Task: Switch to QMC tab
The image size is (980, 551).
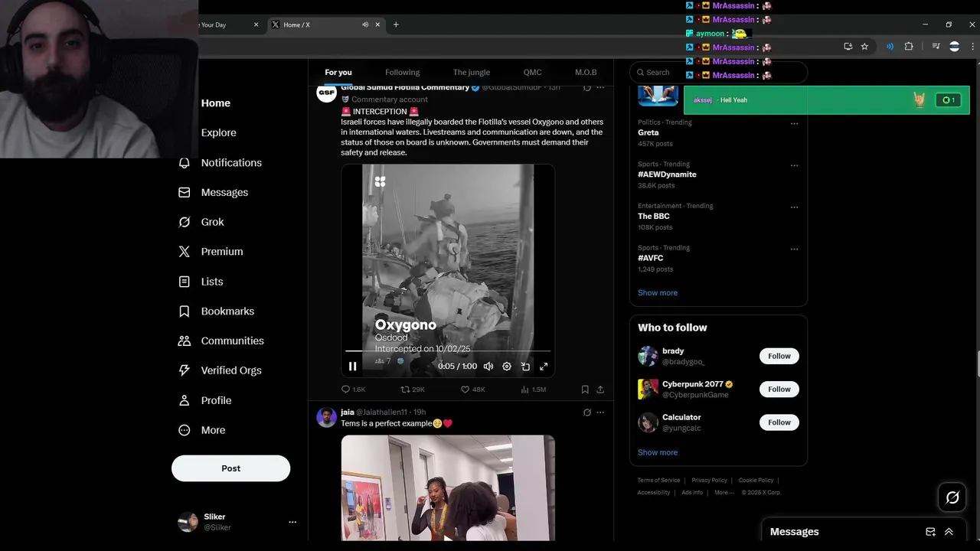Action: pos(532,73)
